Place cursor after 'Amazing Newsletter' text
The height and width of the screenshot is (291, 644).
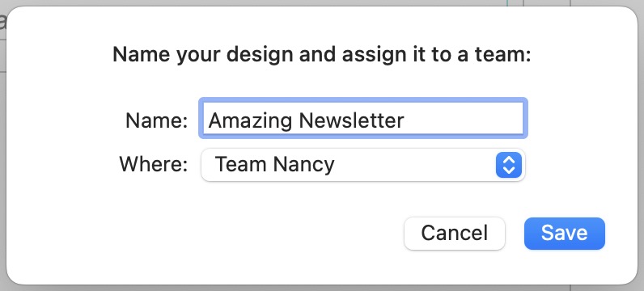pos(405,120)
